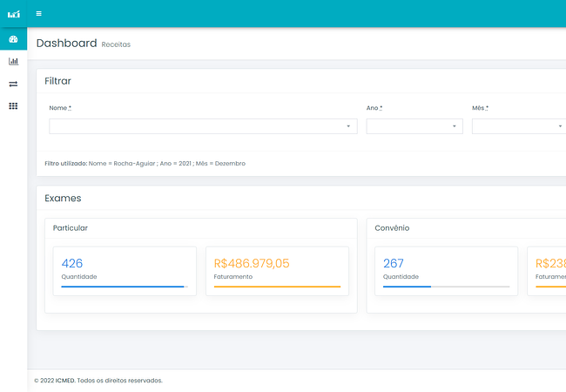Click the Nome field label
566x392 pixels.
[x=60, y=108]
